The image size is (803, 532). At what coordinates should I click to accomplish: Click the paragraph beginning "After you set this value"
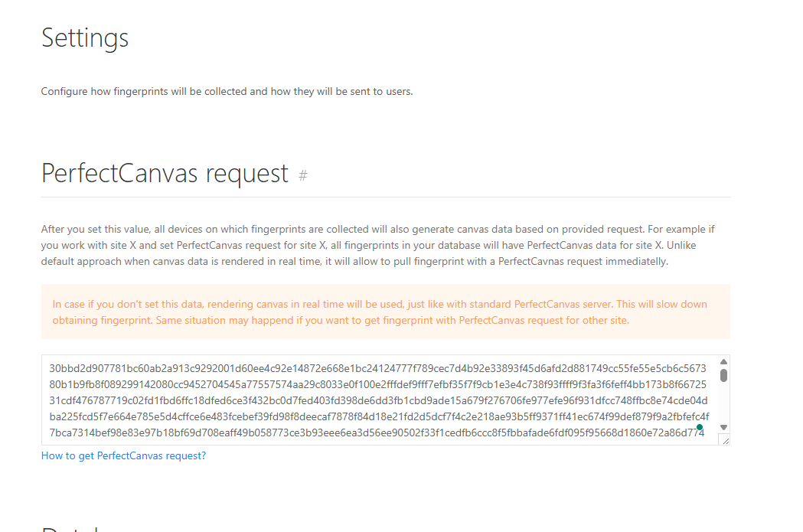(377, 245)
